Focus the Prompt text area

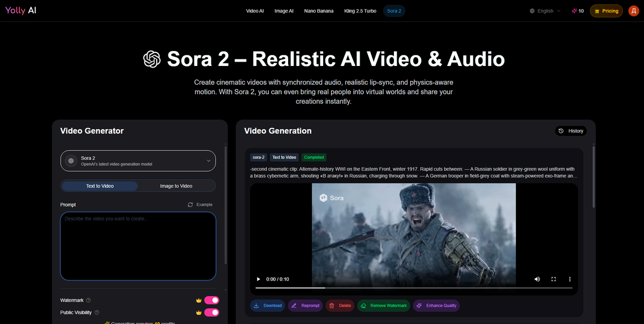coord(138,246)
